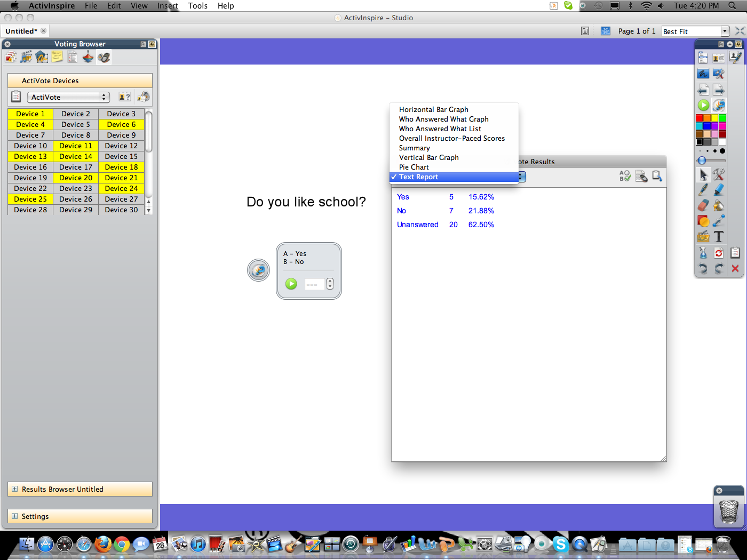The height and width of the screenshot is (560, 747).
Task: Choose the Fill bucket tool
Action: 719,205
